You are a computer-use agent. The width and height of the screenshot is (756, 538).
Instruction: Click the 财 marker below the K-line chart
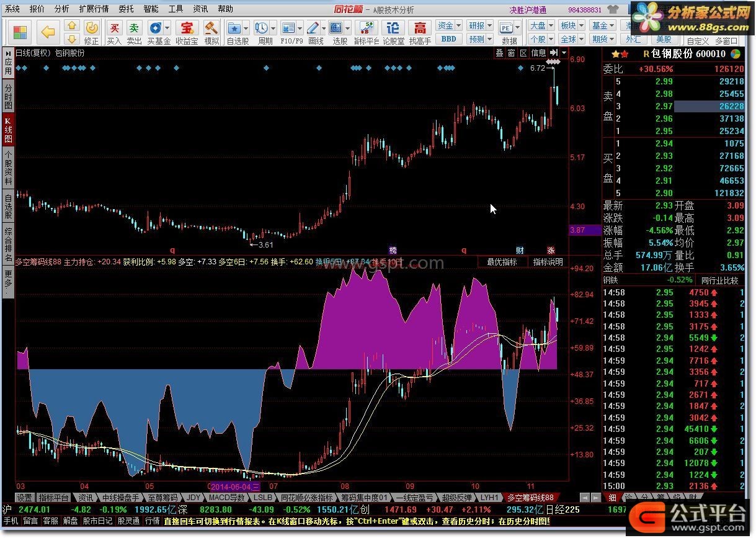pos(520,250)
